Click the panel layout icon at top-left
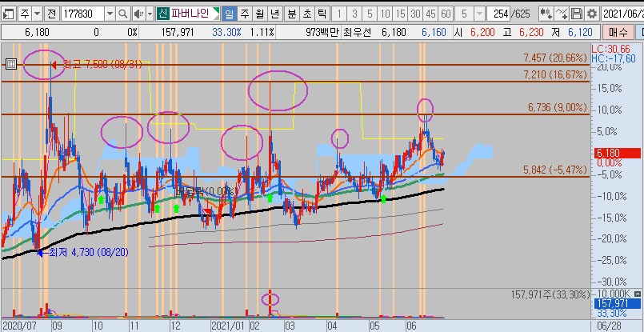The image size is (644, 332). point(8,14)
